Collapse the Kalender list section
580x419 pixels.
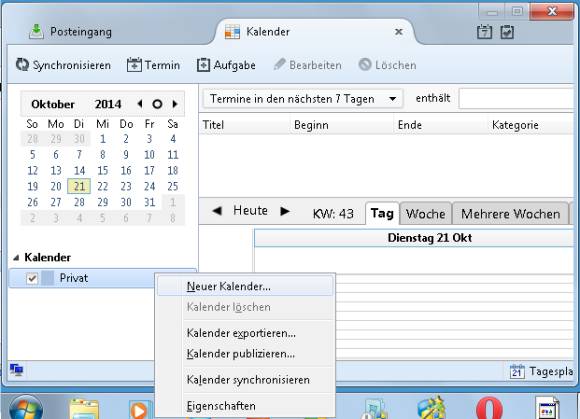[x=16, y=258]
